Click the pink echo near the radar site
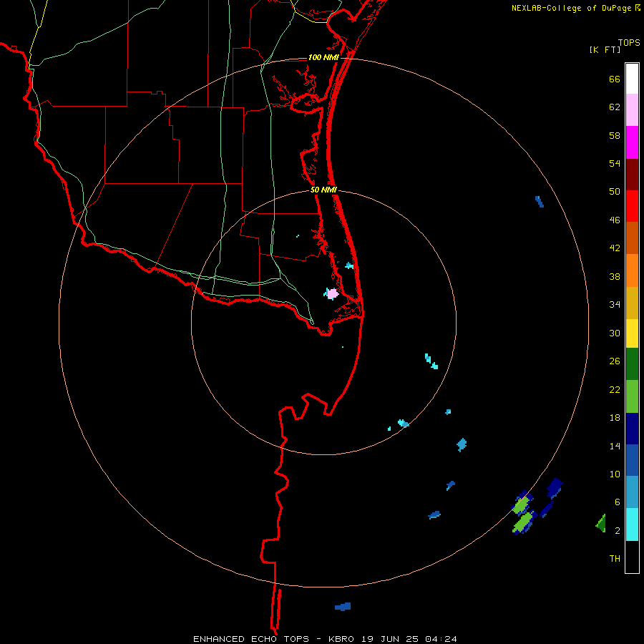The width and height of the screenshot is (644, 644). [x=332, y=293]
